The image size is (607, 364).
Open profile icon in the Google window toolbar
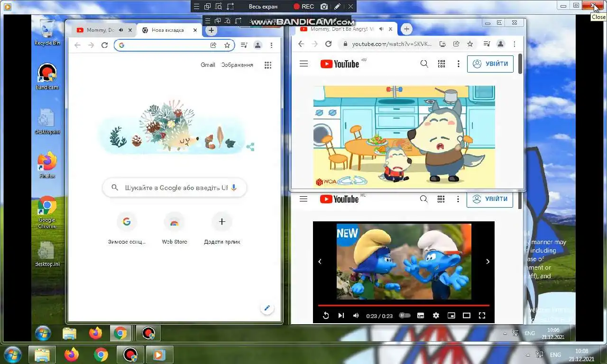pos(258,45)
